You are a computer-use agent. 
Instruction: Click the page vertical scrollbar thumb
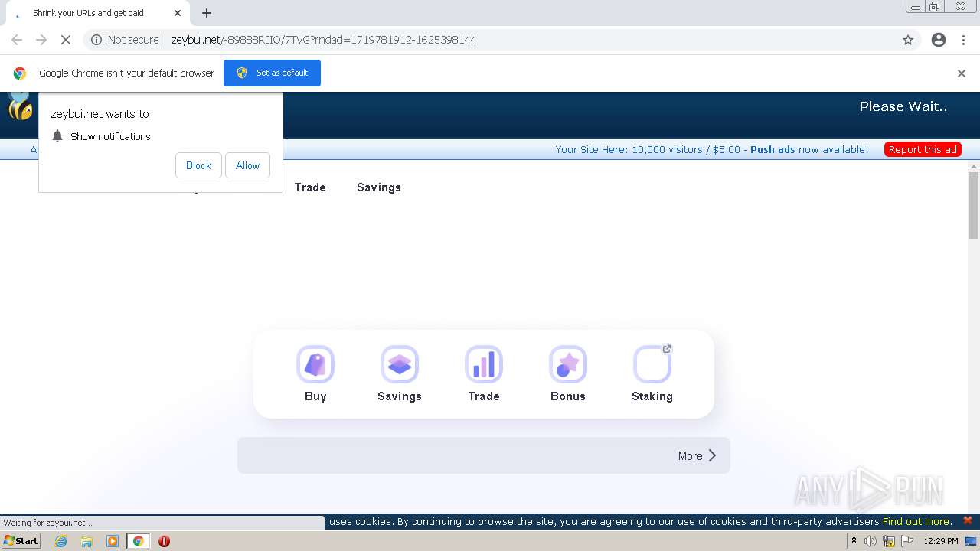pos(974,205)
